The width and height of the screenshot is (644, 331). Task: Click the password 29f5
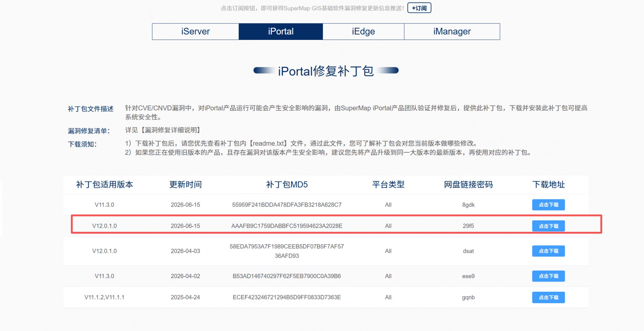coord(468,226)
